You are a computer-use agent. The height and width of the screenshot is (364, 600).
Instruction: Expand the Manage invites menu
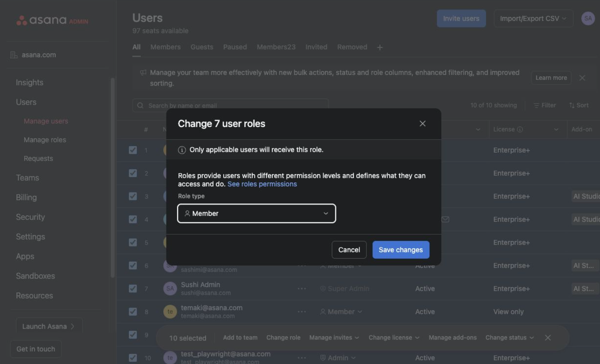pos(334,338)
